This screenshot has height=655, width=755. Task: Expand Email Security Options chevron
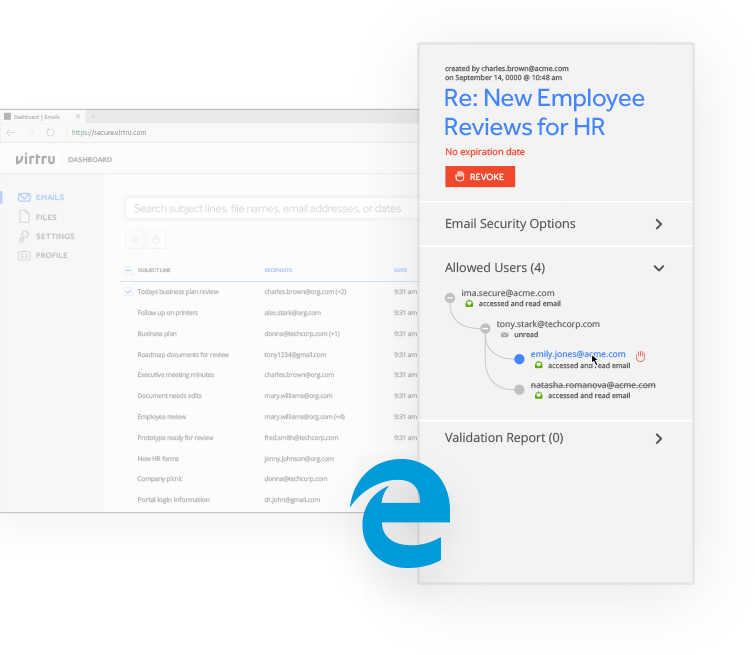coord(659,224)
